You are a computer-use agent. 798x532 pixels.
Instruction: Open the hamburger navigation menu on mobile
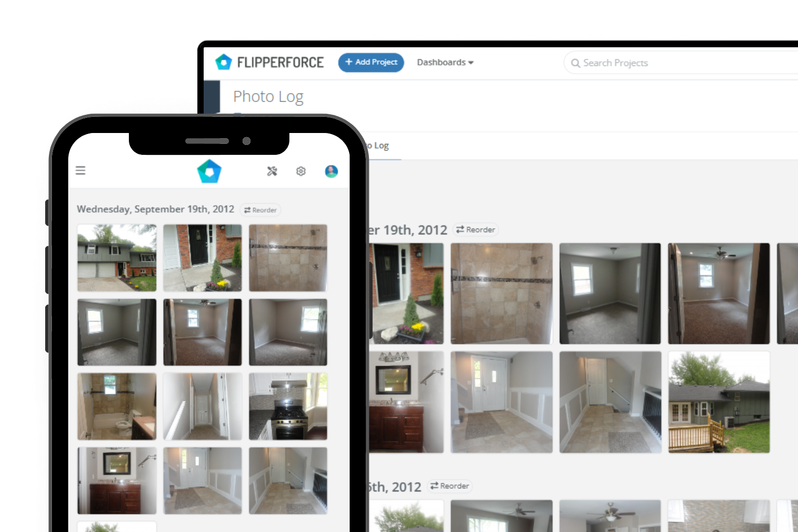(x=81, y=170)
